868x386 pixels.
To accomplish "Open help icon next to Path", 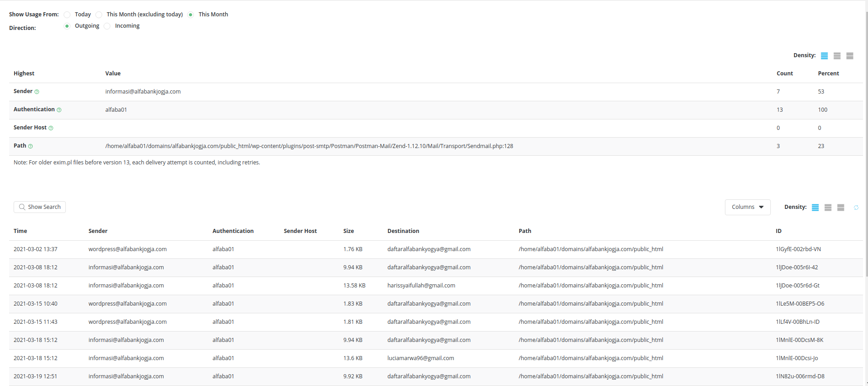I will [x=30, y=146].
